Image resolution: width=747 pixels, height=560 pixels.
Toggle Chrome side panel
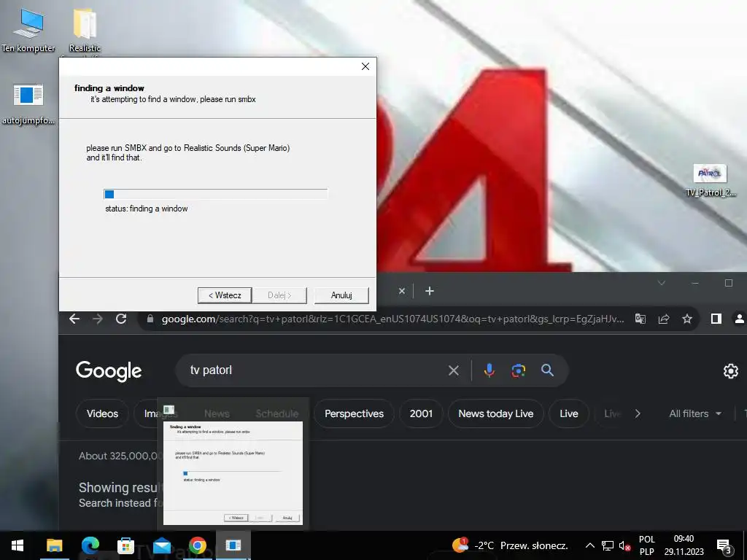click(x=716, y=319)
